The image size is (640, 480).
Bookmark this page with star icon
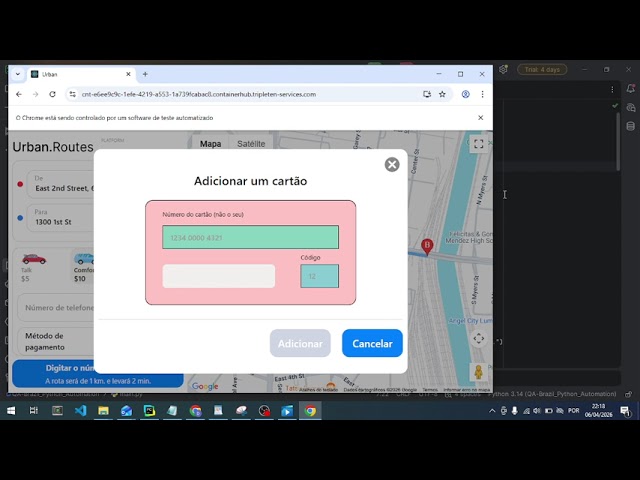442,94
